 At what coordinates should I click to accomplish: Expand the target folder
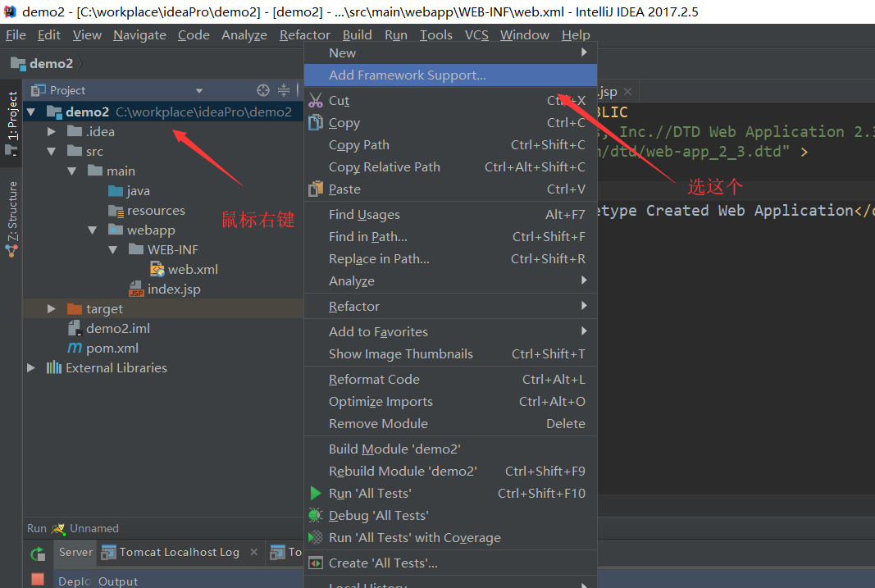[52, 308]
